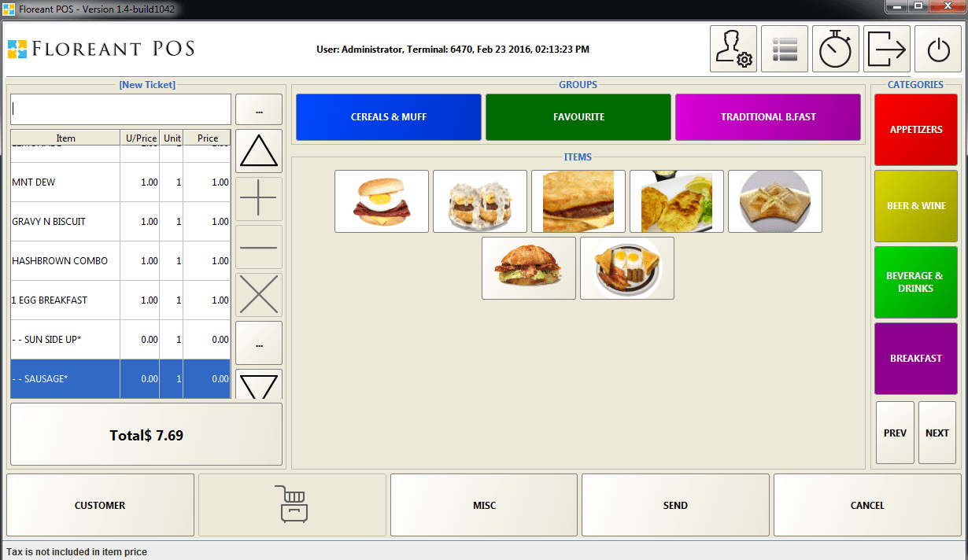
Task: Log out using the exit arrow icon
Action: pyautogui.click(x=886, y=48)
